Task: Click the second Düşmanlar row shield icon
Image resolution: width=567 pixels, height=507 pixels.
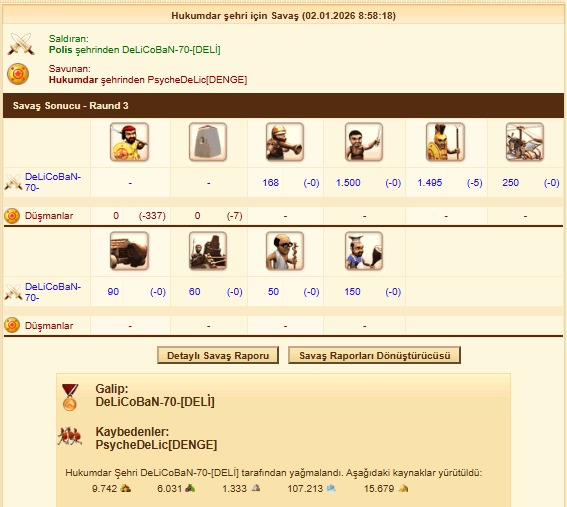Action: (x=12, y=325)
